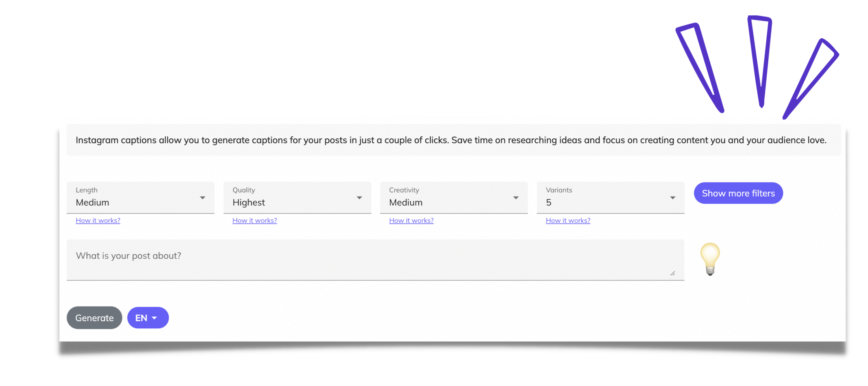
Task: Open How it works under Variants
Action: click(568, 221)
